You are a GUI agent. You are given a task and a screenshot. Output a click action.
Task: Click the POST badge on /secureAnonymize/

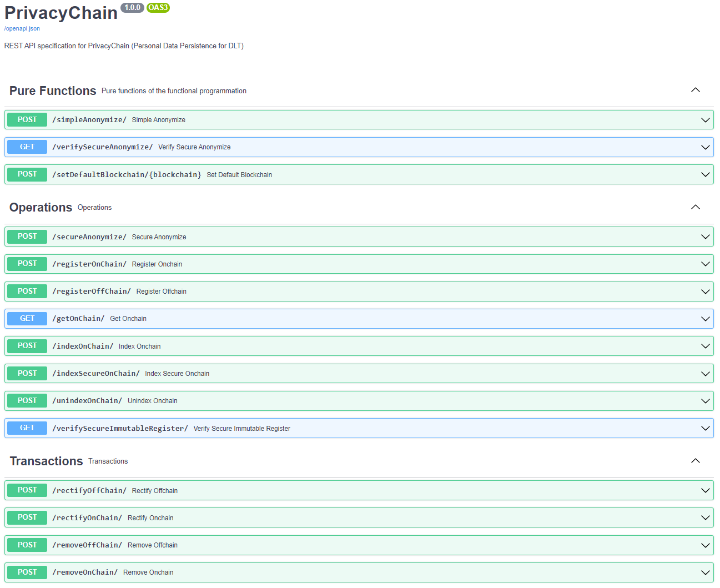[x=27, y=236]
